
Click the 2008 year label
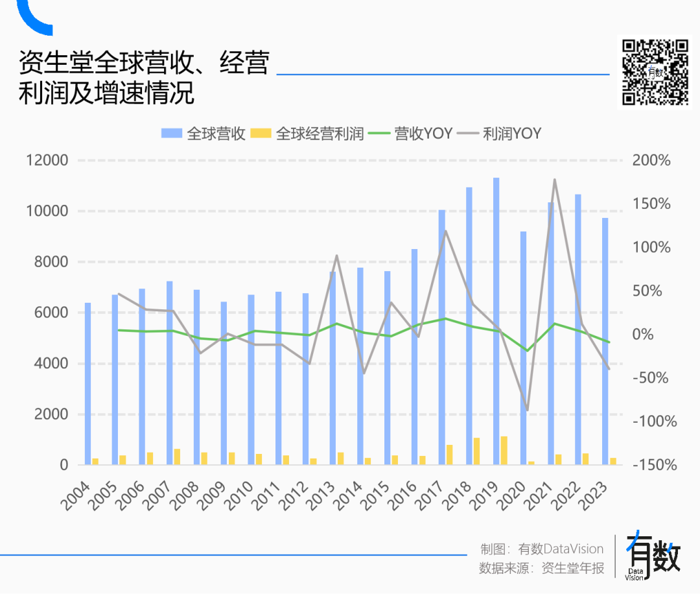click(184, 495)
